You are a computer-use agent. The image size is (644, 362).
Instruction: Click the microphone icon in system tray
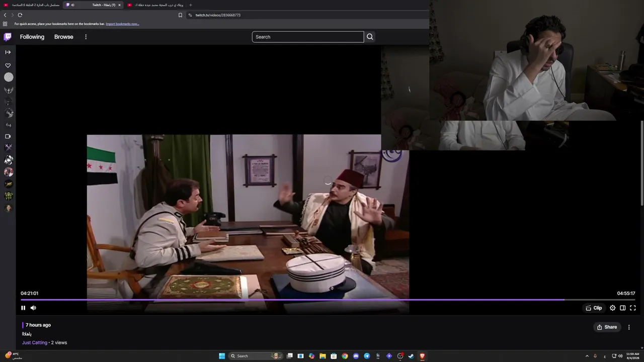[x=595, y=356]
